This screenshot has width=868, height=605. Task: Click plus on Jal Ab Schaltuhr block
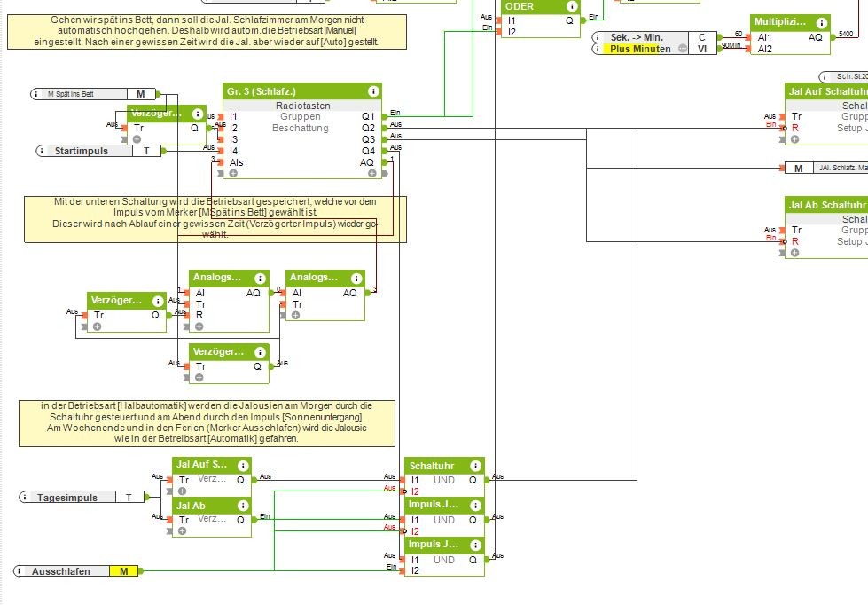[794, 253]
